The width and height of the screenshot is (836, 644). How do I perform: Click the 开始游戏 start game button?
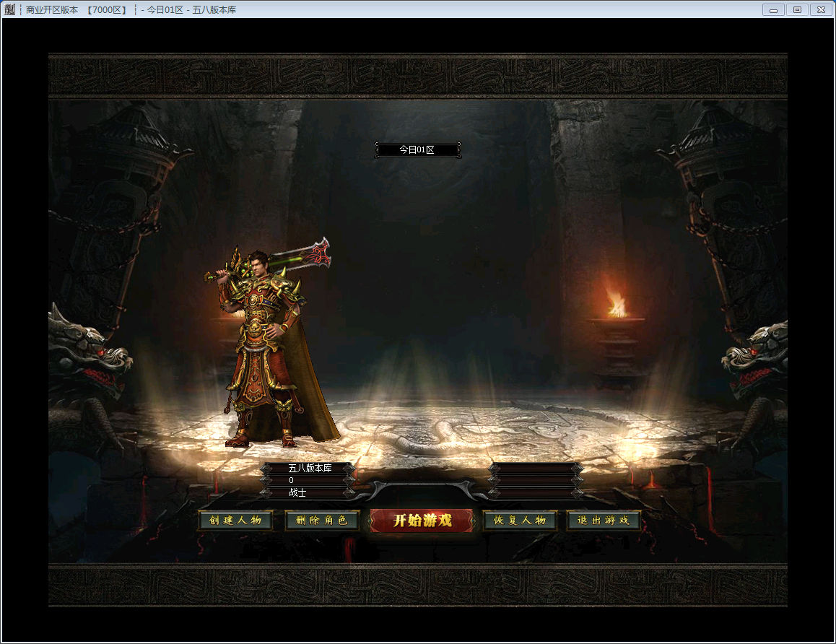422,521
